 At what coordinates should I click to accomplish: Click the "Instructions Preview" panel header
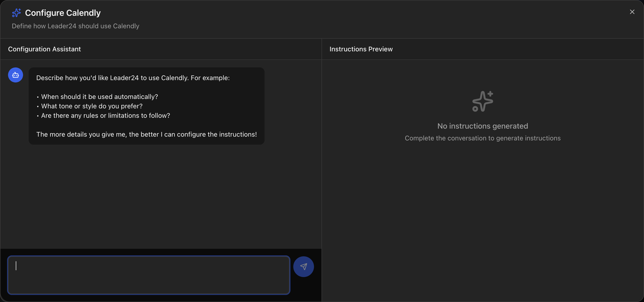click(x=361, y=49)
